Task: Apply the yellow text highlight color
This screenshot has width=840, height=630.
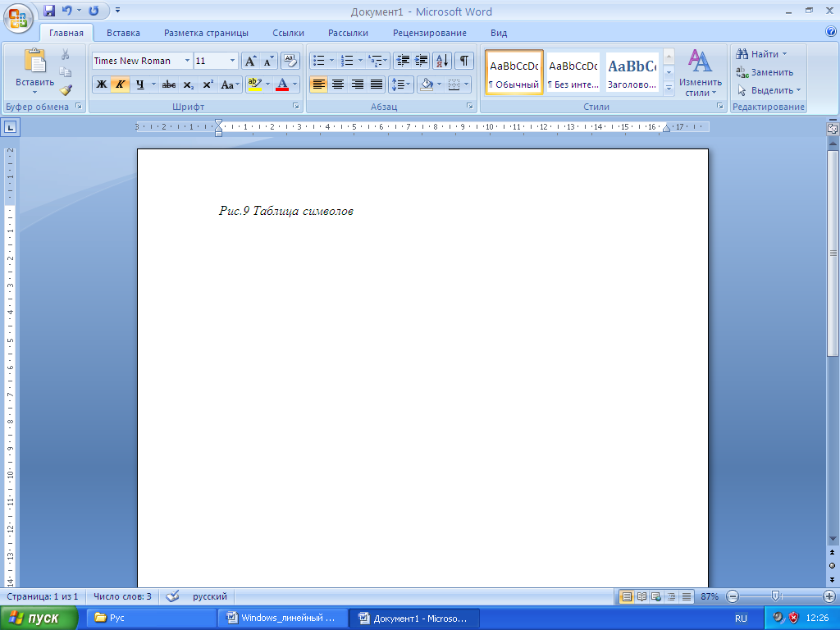Action: tap(254, 84)
